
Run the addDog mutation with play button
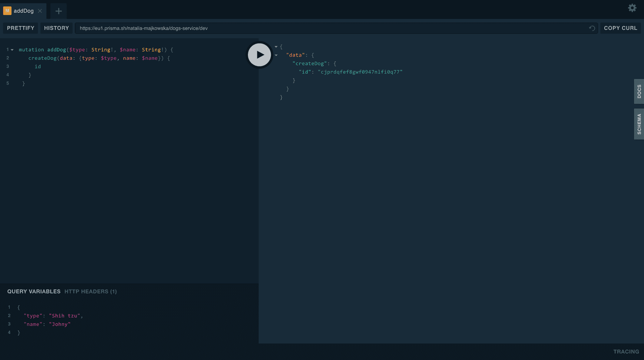259,55
